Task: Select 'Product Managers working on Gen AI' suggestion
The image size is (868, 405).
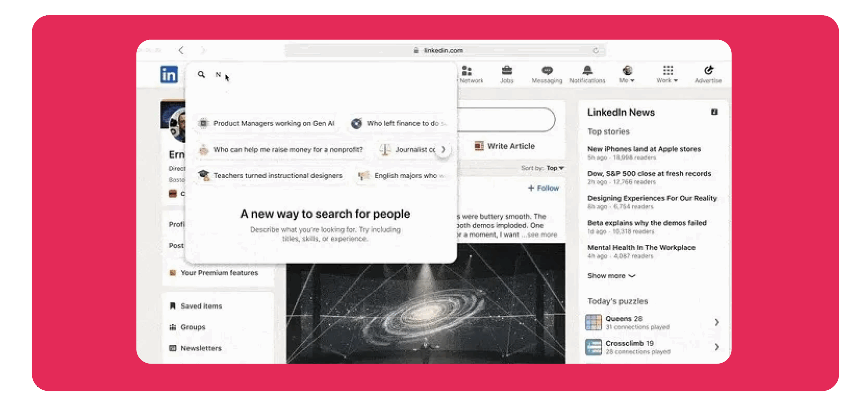Action: click(x=267, y=123)
